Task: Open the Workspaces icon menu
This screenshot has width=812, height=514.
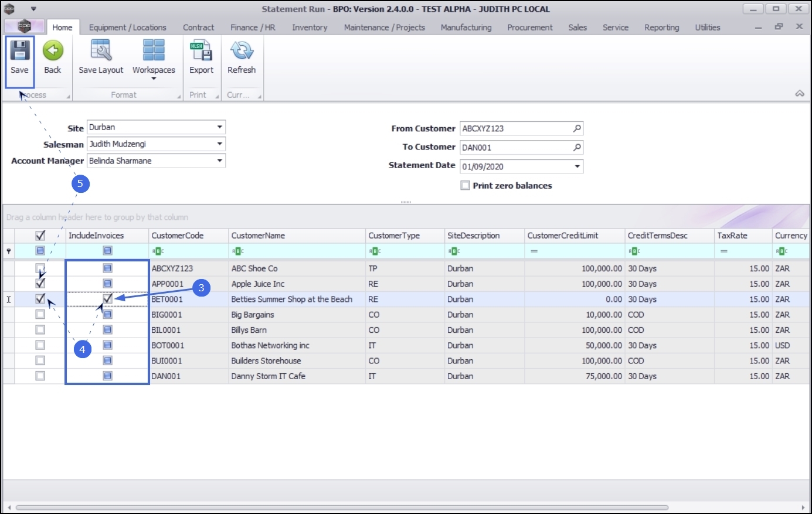Action: click(x=154, y=52)
